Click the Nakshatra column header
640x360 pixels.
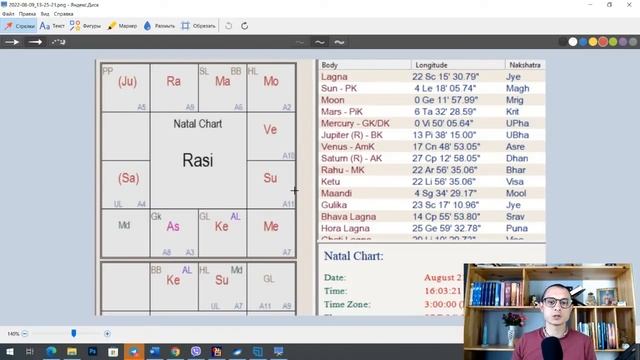click(x=525, y=65)
